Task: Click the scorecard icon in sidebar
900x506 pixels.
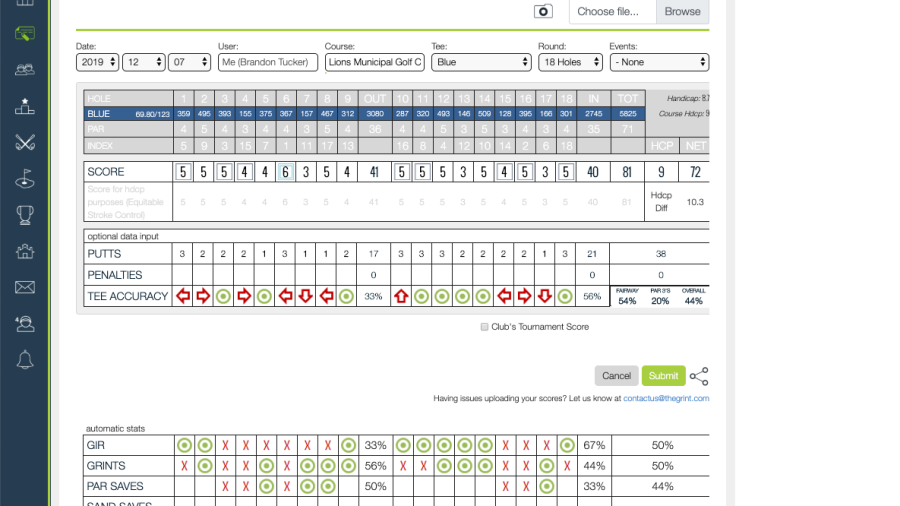Action: click(25, 33)
